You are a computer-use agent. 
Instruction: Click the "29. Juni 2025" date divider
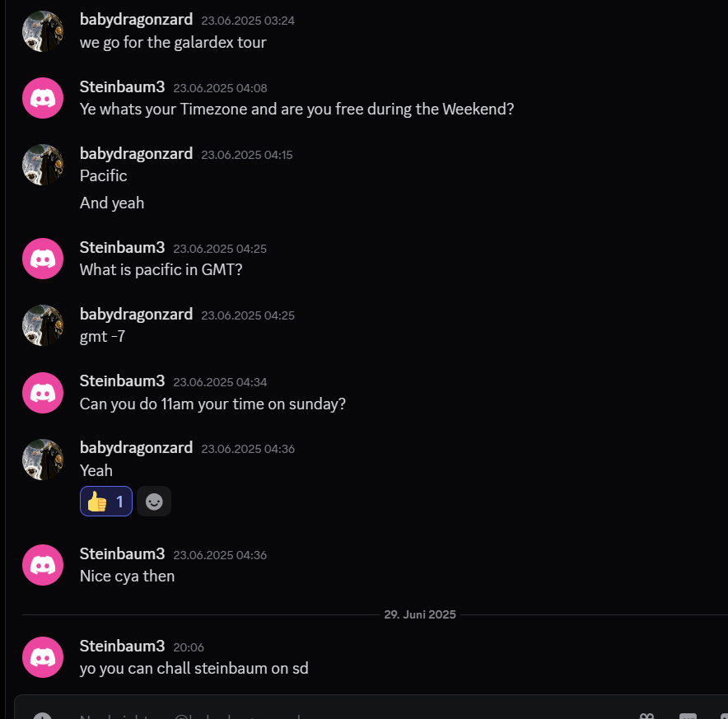pos(419,614)
